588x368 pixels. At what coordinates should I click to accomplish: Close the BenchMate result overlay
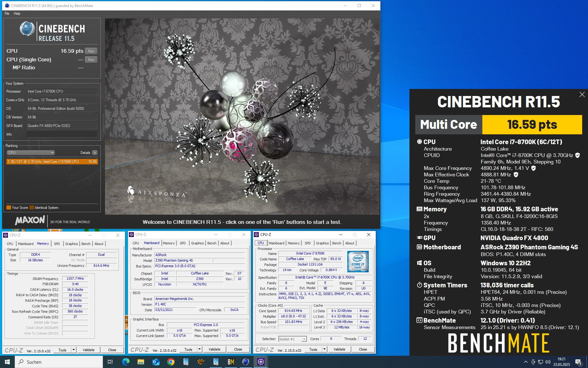point(582,95)
